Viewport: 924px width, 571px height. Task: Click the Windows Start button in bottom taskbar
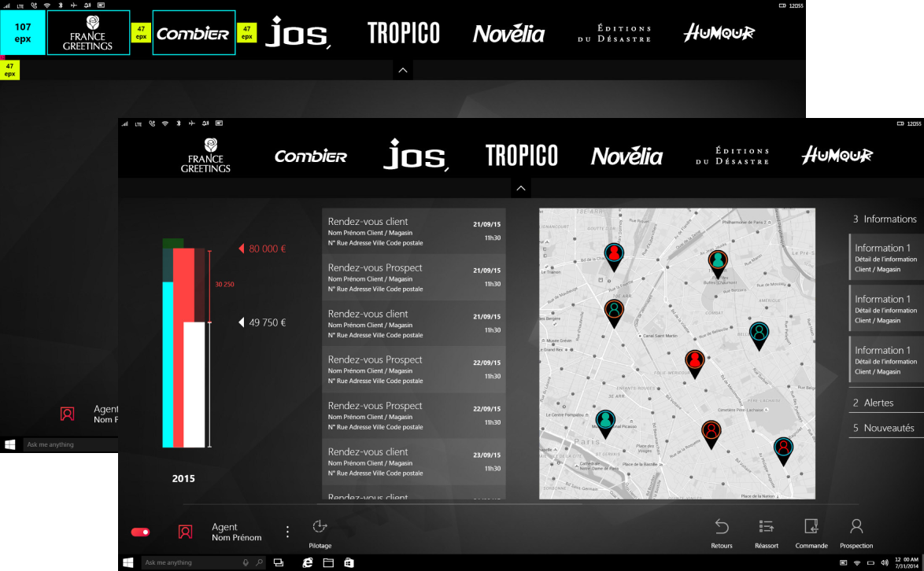[128, 563]
